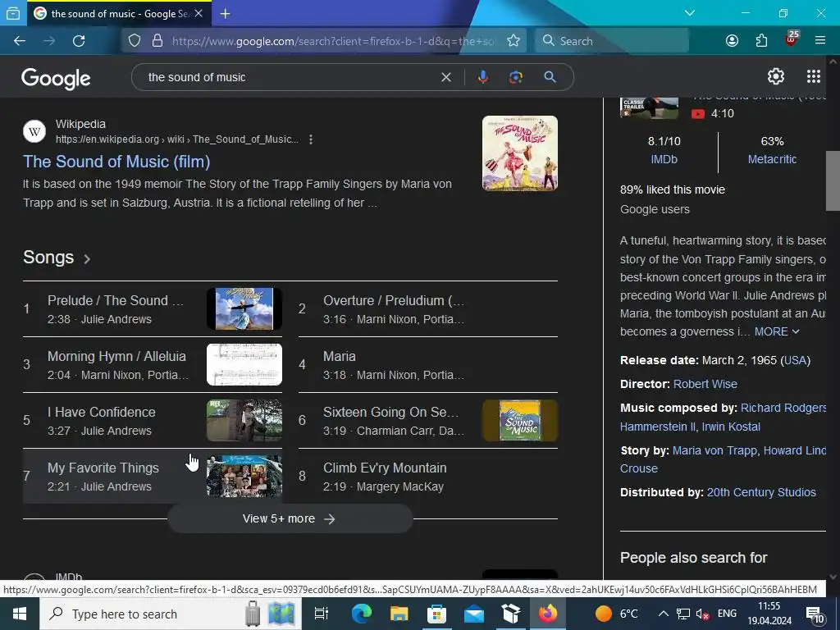This screenshot has width=840, height=630.
Task: Open Google apps grid
Action: pos(813,76)
